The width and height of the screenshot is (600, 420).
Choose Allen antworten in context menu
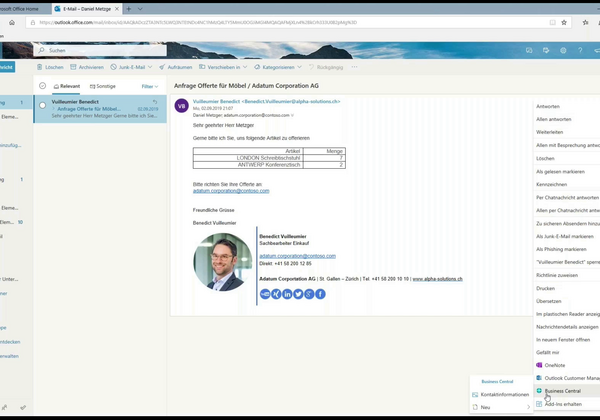[x=553, y=119]
